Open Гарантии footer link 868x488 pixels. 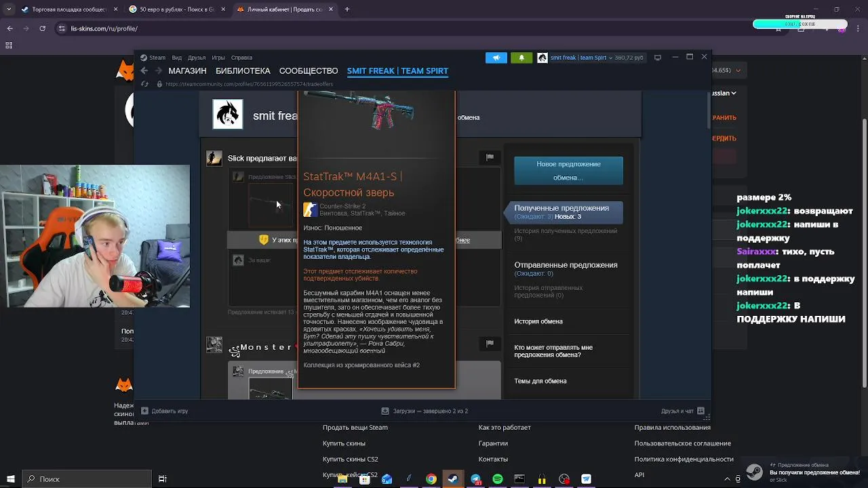(x=493, y=443)
